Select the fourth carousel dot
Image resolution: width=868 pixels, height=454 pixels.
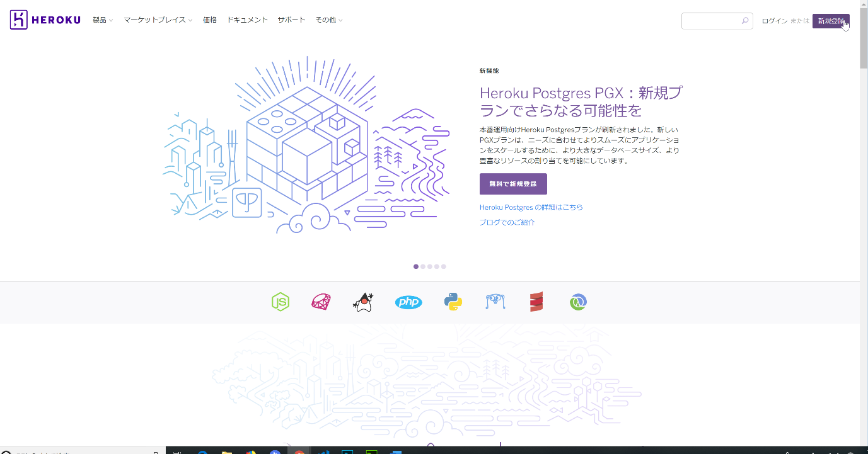[437, 266]
